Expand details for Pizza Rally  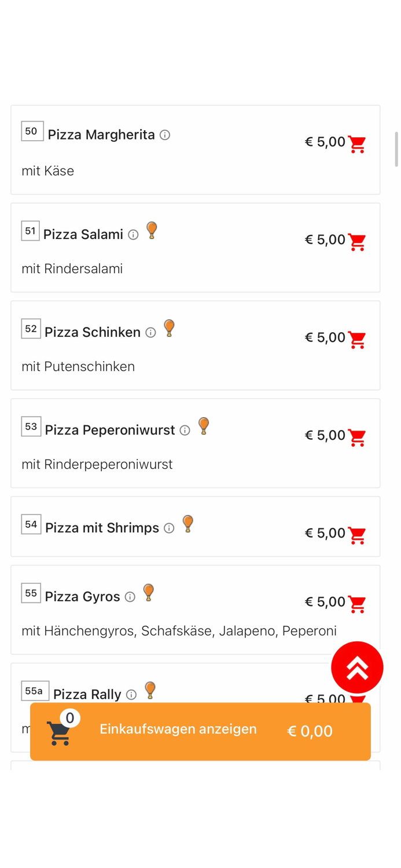tap(131, 694)
